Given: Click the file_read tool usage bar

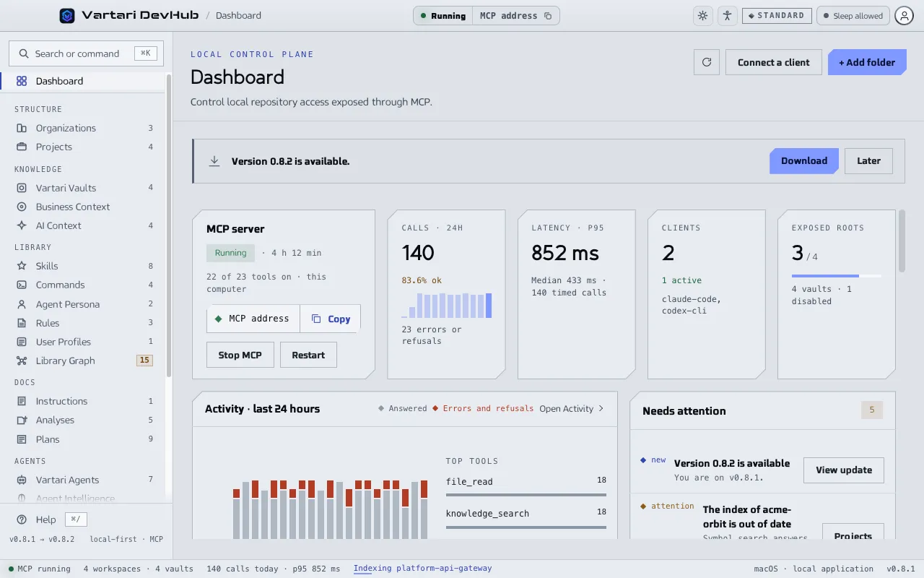Looking at the screenshot, I should (x=526, y=495).
